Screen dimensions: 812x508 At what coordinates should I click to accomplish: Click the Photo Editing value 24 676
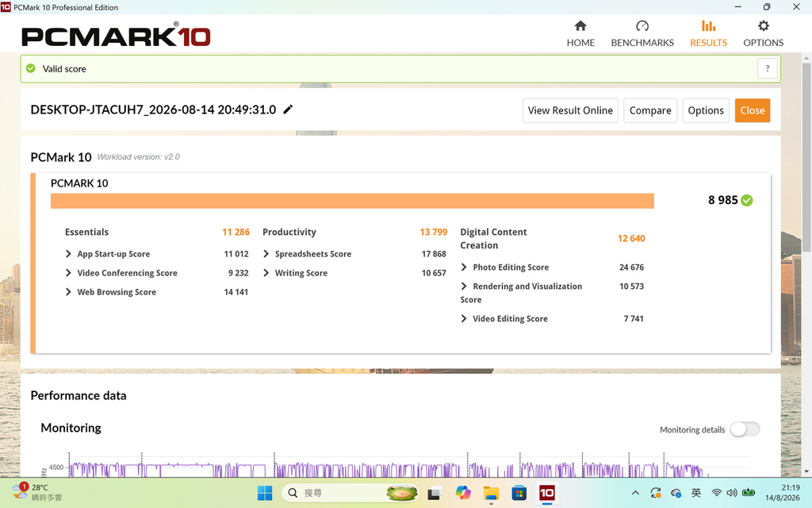(x=631, y=267)
